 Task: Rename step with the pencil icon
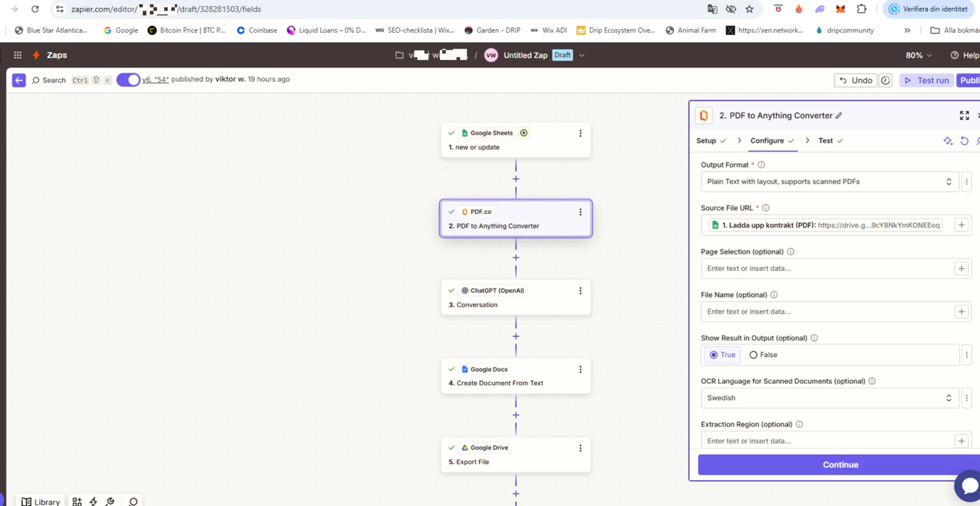(839, 115)
